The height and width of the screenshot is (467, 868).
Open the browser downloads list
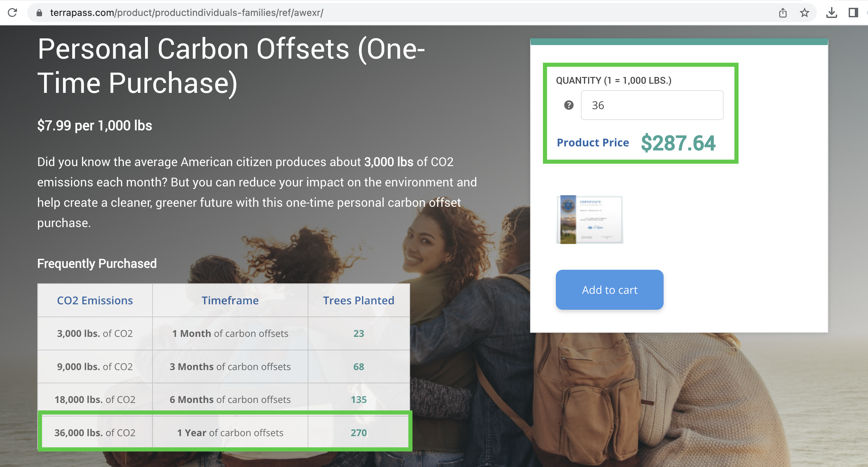point(832,13)
